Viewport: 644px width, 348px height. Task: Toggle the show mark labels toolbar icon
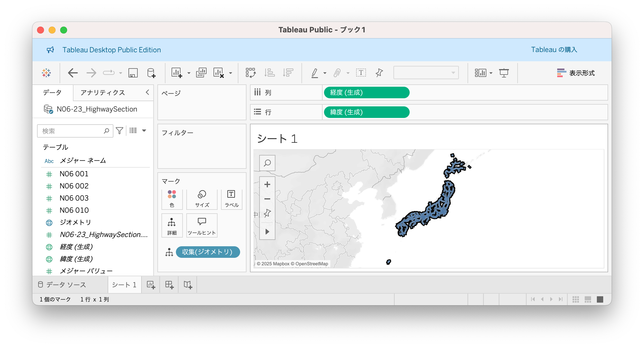[361, 73]
